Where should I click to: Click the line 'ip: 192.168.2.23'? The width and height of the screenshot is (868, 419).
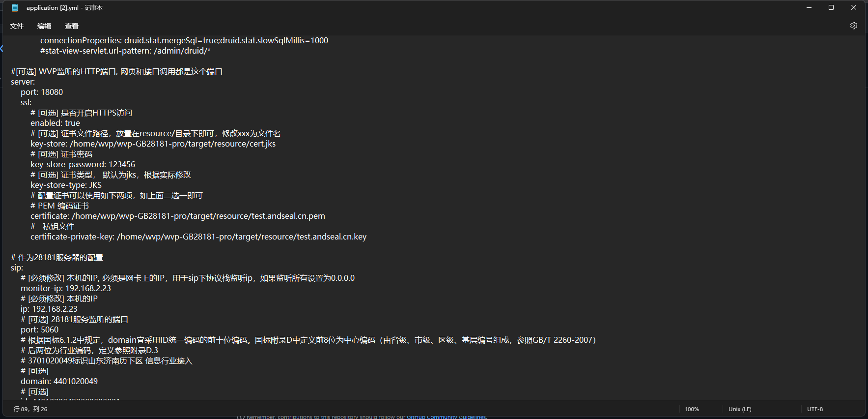[49, 309]
